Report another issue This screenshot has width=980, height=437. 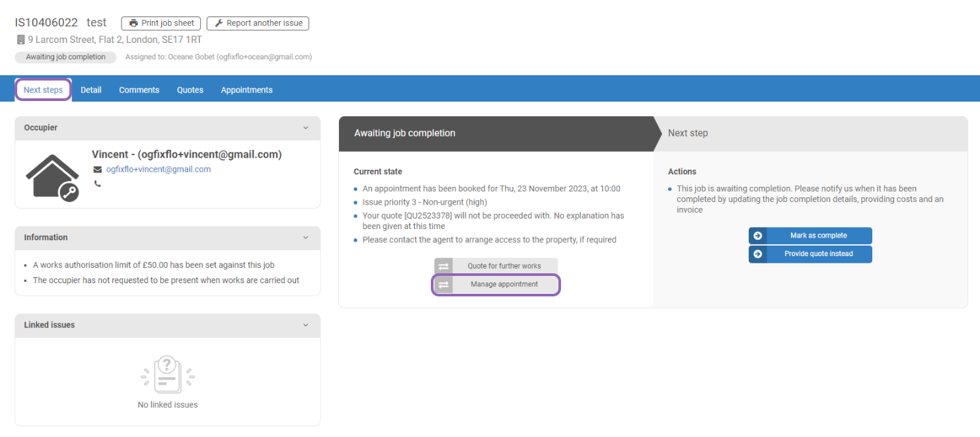point(258,23)
